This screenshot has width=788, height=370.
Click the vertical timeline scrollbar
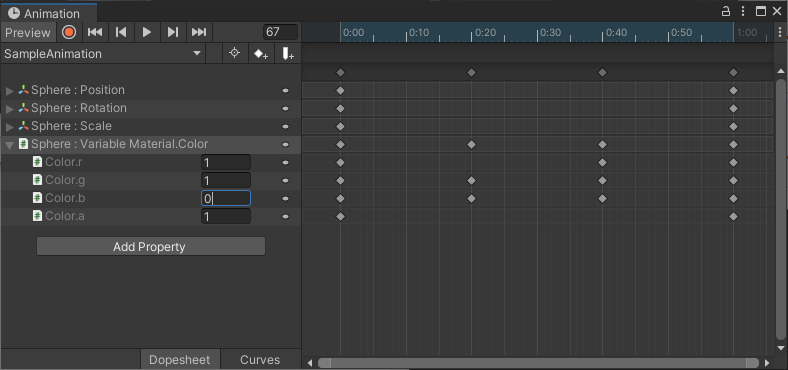782,210
